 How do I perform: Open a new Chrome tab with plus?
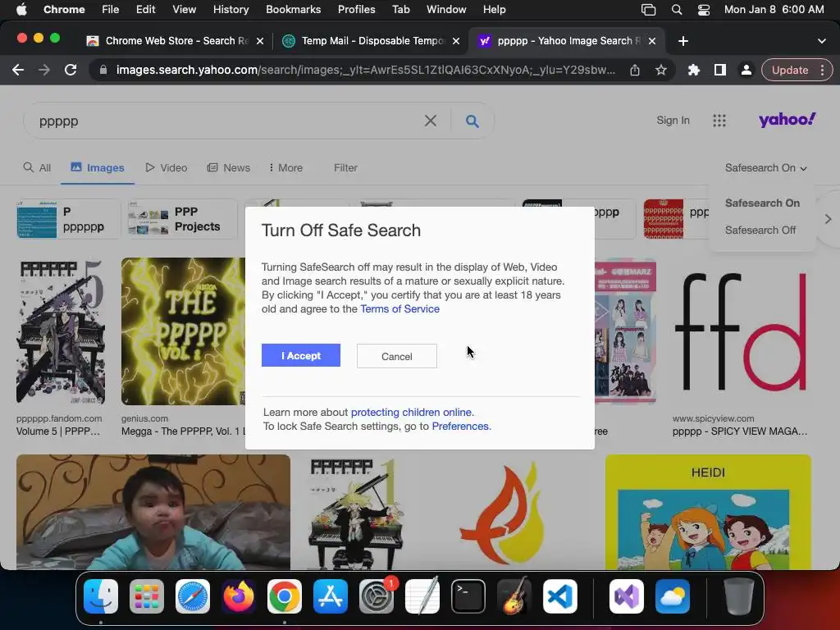(x=683, y=41)
